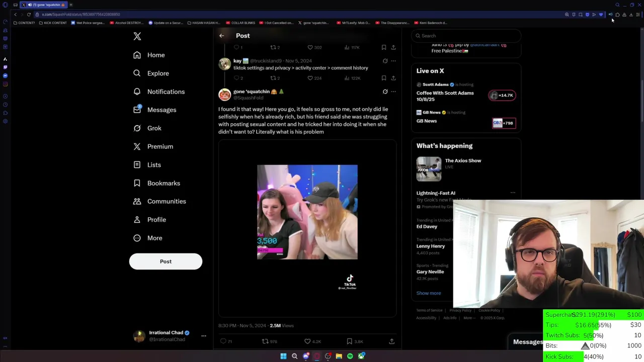Open the CONTENT? bookmarks folder

[x=24, y=23]
